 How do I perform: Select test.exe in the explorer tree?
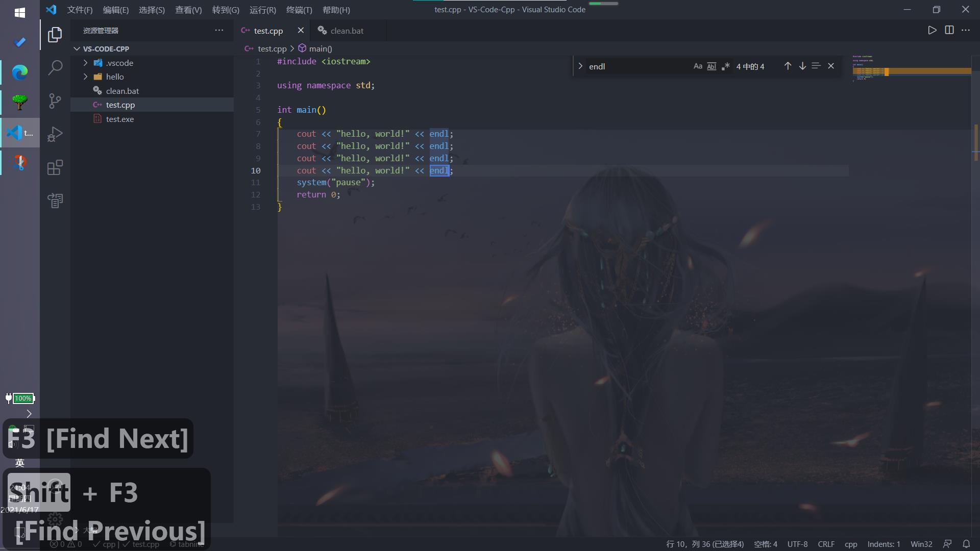[x=152, y=119]
